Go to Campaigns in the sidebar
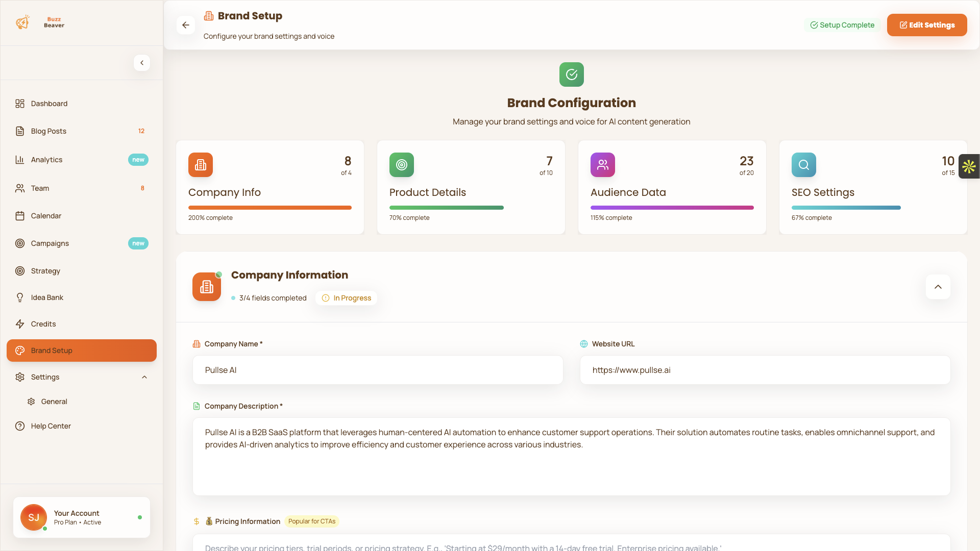This screenshot has height=551, width=980. point(50,243)
